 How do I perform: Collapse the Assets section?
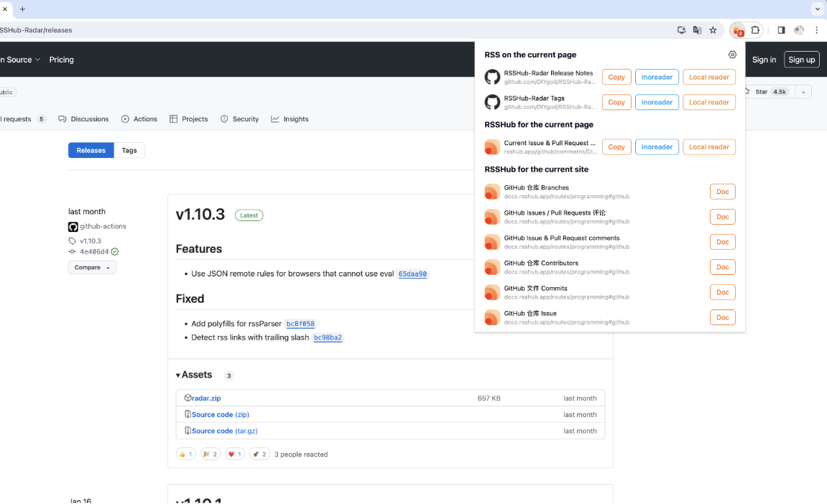coord(194,375)
